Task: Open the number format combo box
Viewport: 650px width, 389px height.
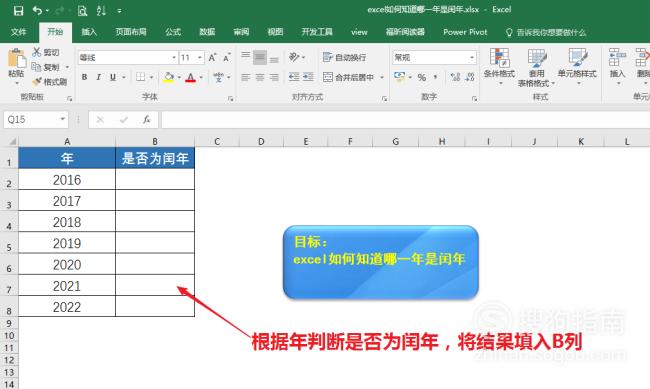Action: pos(434,58)
